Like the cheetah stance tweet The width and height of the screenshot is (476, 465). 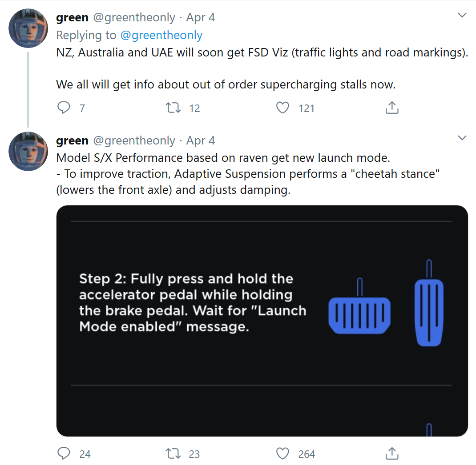283,453
